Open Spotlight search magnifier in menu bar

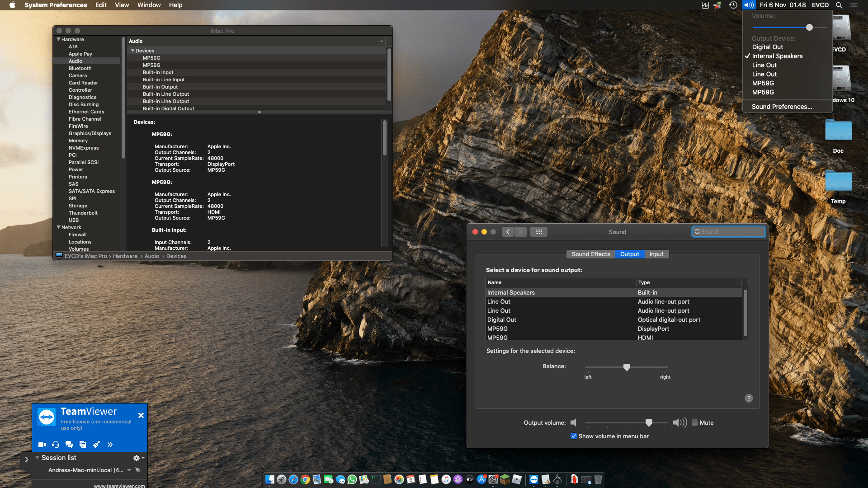(x=839, y=5)
